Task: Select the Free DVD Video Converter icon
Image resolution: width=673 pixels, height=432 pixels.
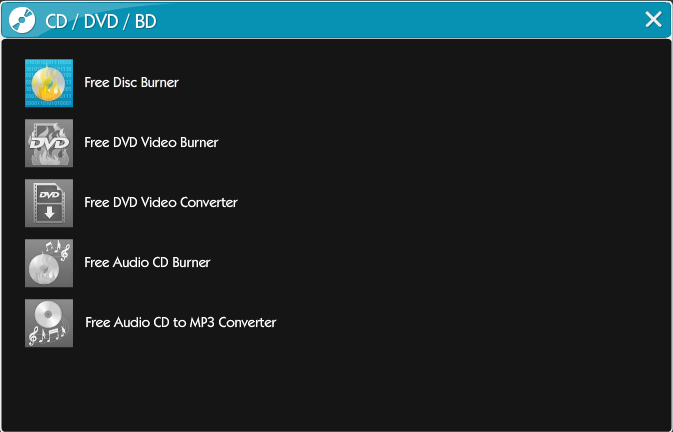Action: (49, 203)
